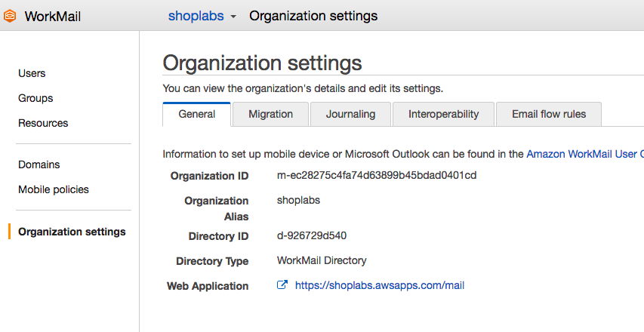Open the Journaling tab
Image resolution: width=644 pixels, height=332 pixels.
351,114
